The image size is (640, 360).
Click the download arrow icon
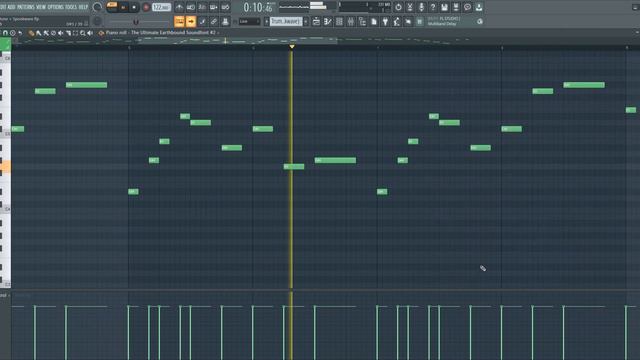click(x=479, y=7)
